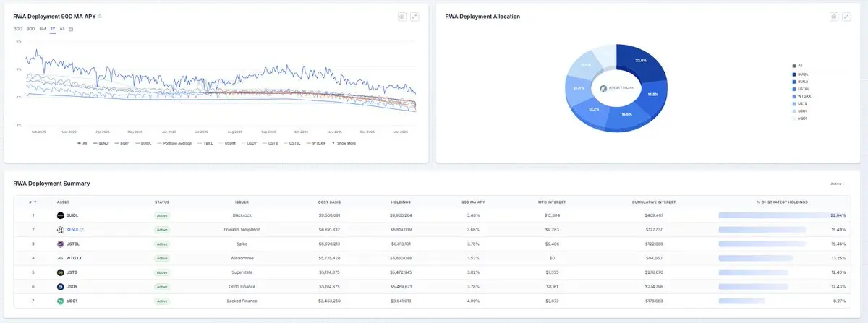Toggle BENJI series in chart legend

coord(101,143)
